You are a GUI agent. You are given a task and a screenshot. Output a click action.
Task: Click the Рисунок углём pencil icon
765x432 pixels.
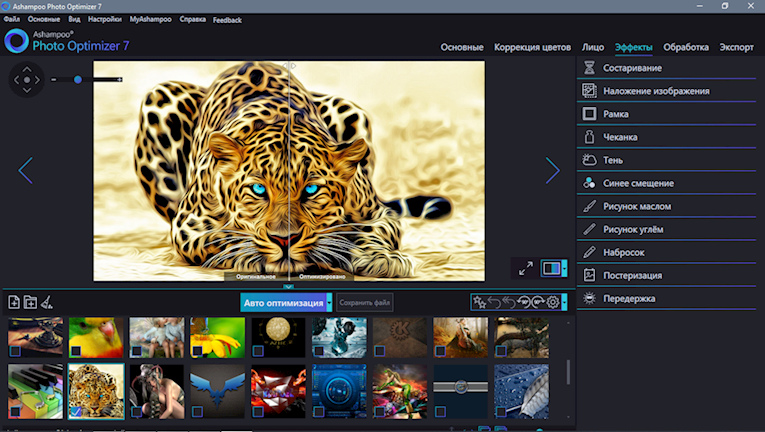(x=589, y=229)
